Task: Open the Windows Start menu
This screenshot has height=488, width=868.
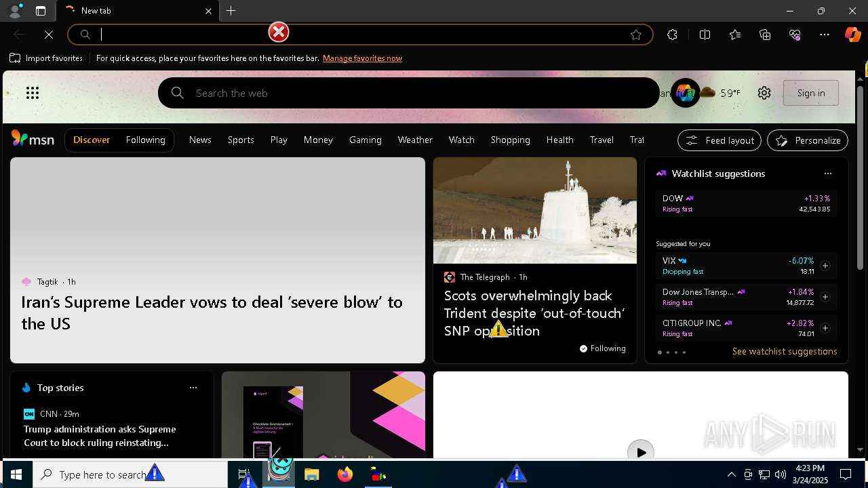Action: pyautogui.click(x=16, y=474)
